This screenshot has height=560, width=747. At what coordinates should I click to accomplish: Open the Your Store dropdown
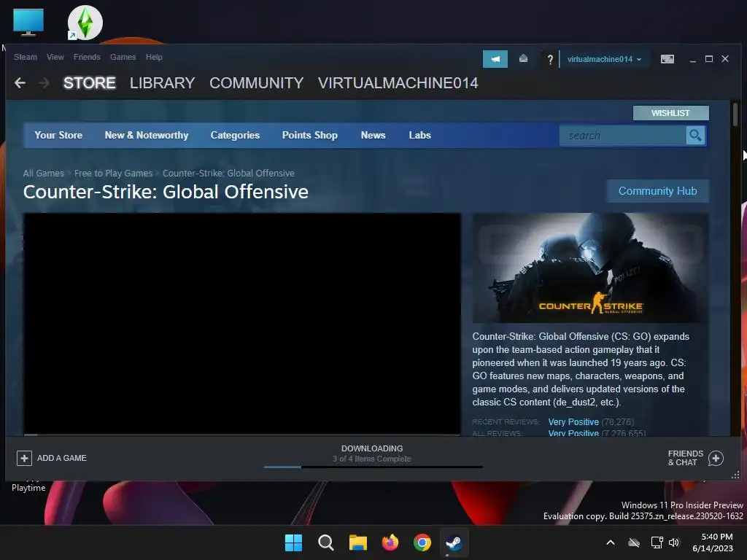58,135
